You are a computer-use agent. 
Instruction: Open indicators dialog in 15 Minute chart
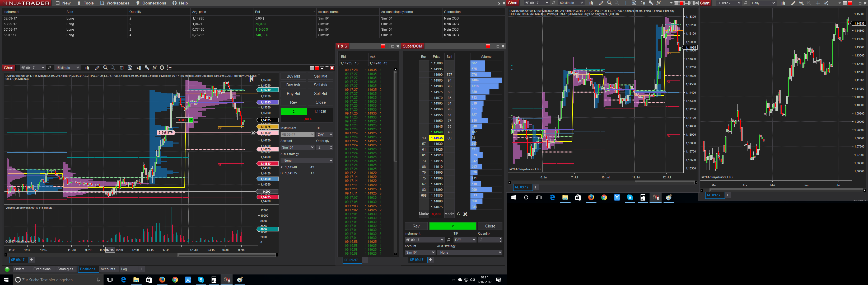[x=147, y=68]
